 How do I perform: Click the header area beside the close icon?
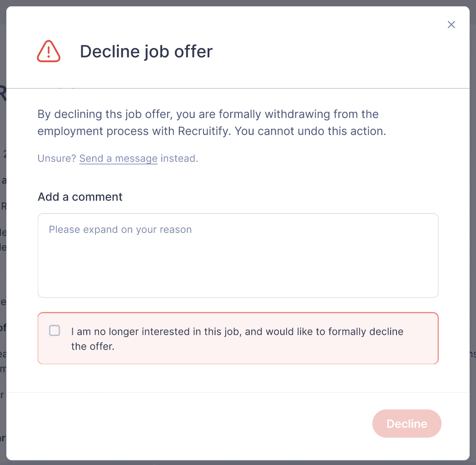[334, 51]
